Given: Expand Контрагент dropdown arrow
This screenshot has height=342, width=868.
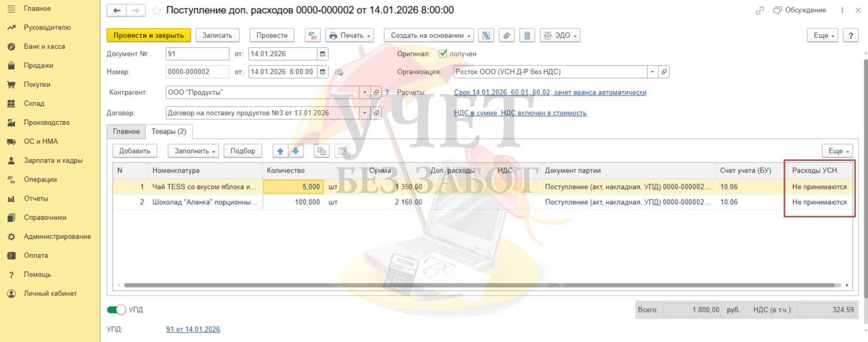Looking at the screenshot, I should point(365,92).
